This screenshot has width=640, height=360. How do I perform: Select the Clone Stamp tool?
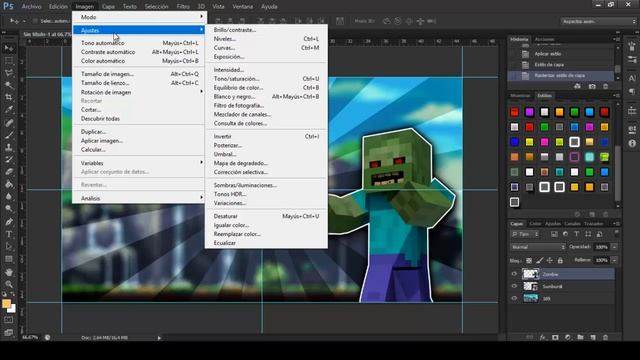9,147
